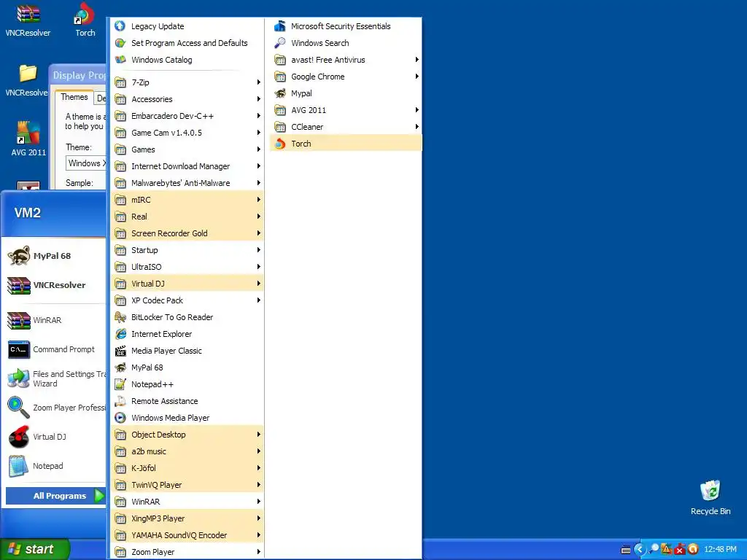Launch Torch from the highlighted menu entry

(x=345, y=144)
